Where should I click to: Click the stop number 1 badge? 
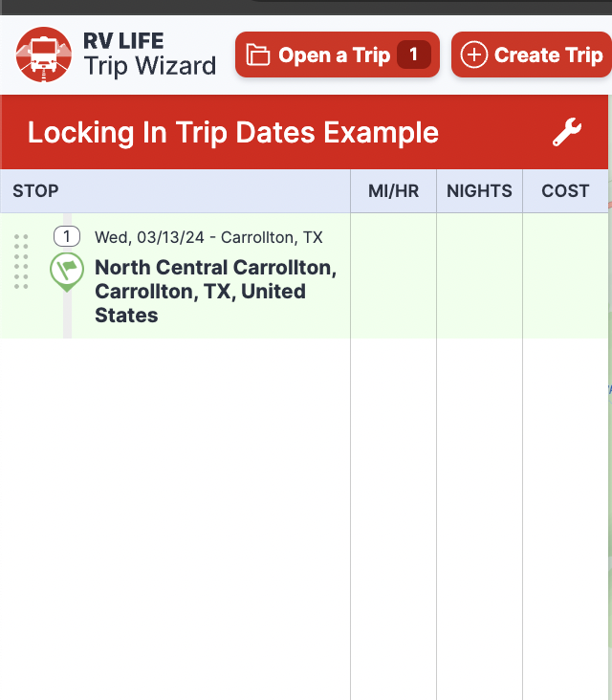(x=67, y=236)
